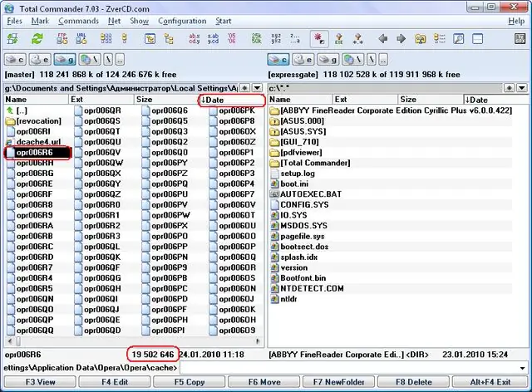Open the magnifier search files icon
This screenshot has height=392, width=532.
pyautogui.click(x=458, y=39)
